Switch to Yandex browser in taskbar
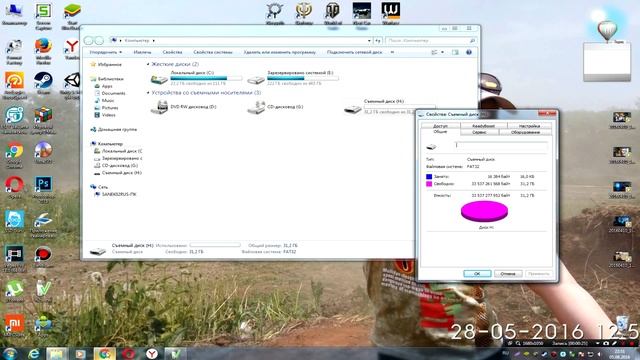Image resolution: width=640 pixels, height=360 pixels. (152, 353)
